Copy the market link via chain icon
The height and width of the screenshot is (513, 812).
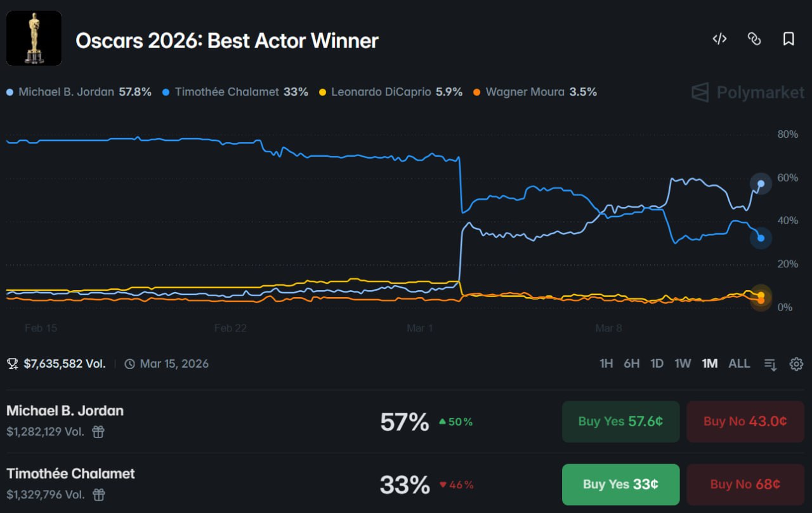[x=754, y=39]
